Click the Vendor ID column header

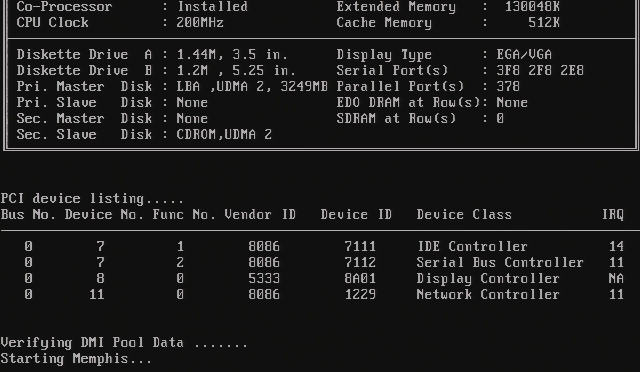pos(260,214)
